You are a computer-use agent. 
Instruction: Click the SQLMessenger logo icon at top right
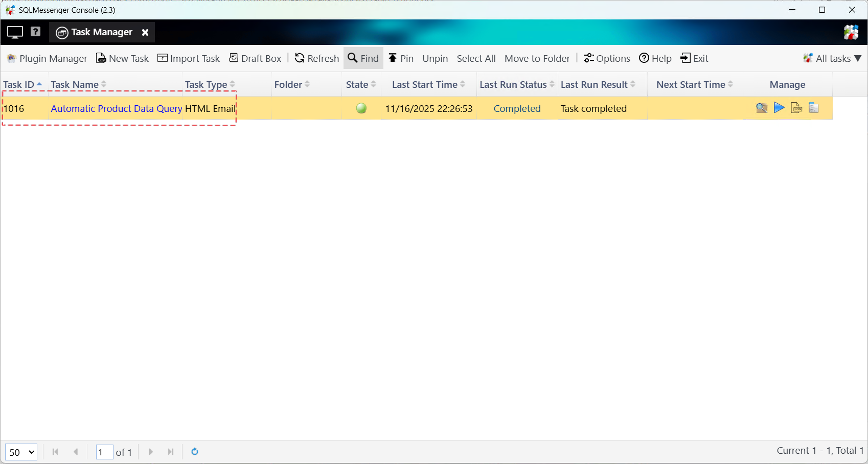pyautogui.click(x=851, y=32)
